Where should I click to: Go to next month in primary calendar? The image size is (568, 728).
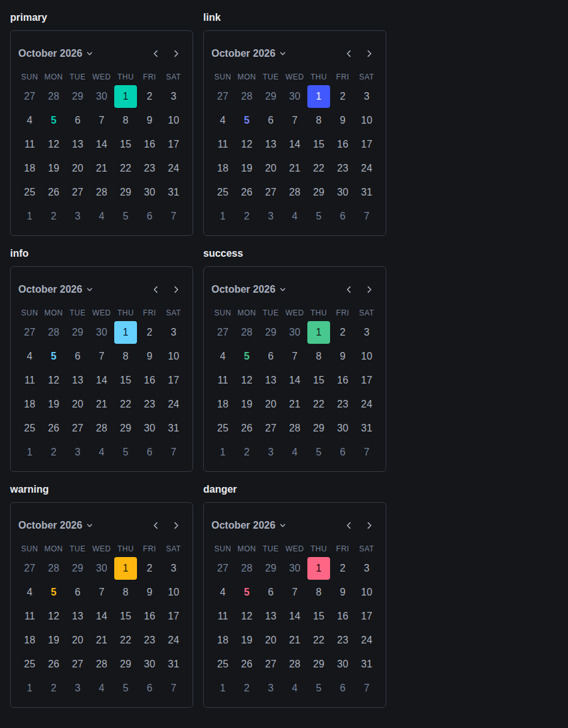click(176, 54)
